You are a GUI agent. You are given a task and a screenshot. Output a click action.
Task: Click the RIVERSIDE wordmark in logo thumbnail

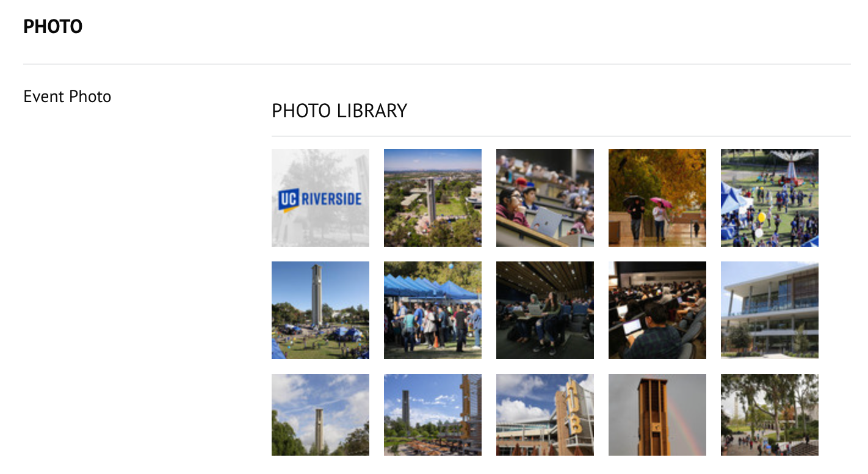click(331, 199)
